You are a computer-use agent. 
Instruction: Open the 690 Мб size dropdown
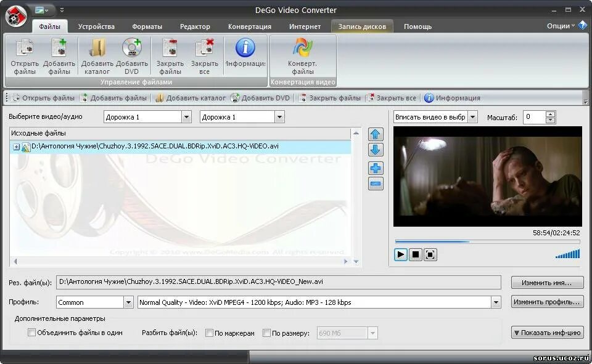[x=372, y=333]
